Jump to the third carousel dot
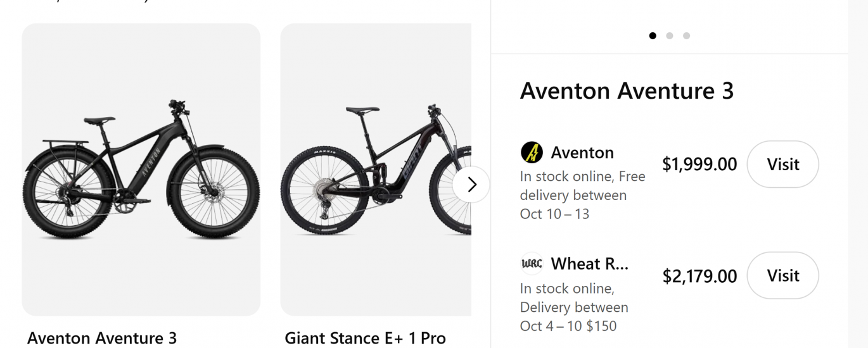The height and width of the screenshot is (348, 868). (686, 36)
